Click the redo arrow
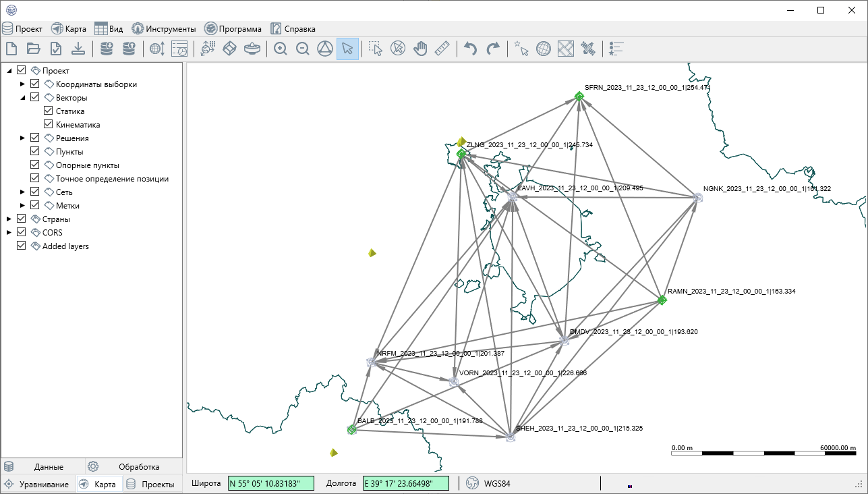This screenshot has height=494, width=868. [x=494, y=49]
